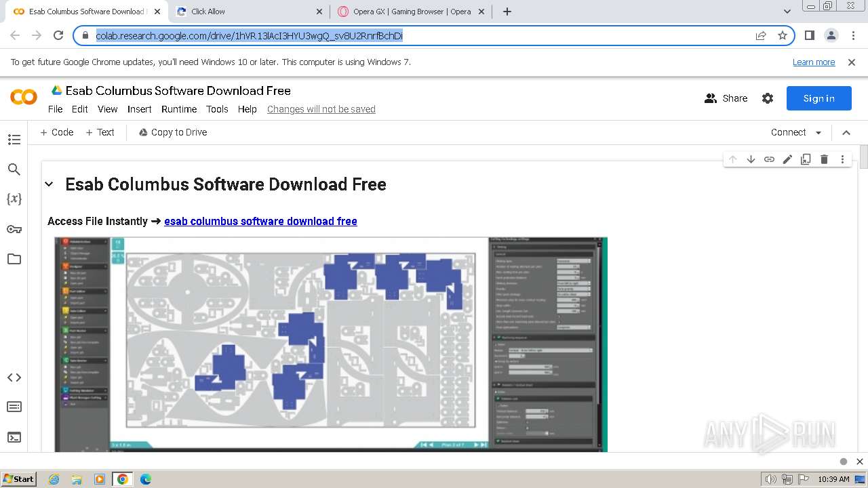Dismiss the Chrome update notification bar
The height and width of the screenshot is (488, 868).
[x=852, y=62]
